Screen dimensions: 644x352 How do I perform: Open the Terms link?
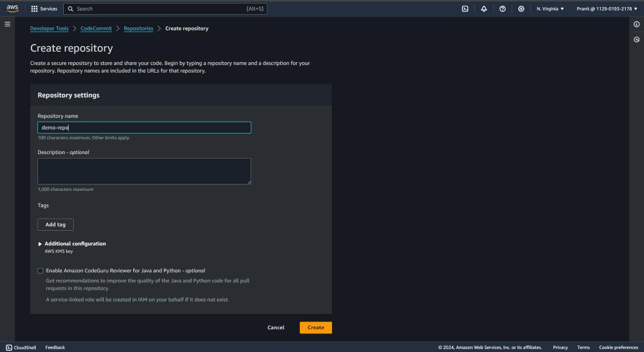pos(583,347)
